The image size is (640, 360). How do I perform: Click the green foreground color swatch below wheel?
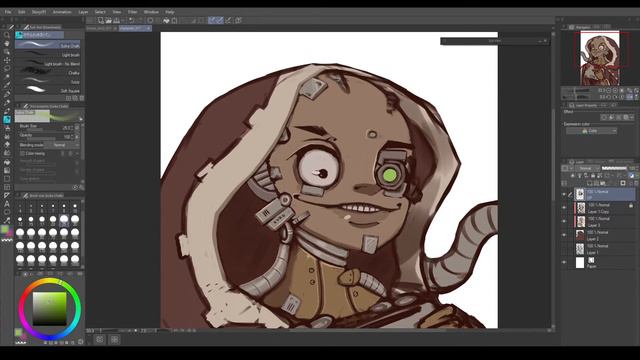coord(18,332)
